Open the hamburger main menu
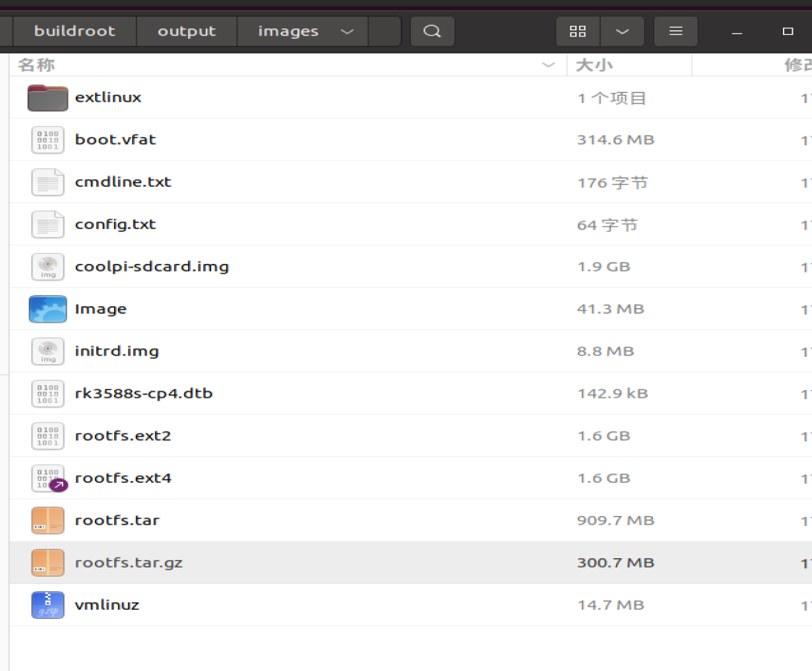 pos(675,31)
